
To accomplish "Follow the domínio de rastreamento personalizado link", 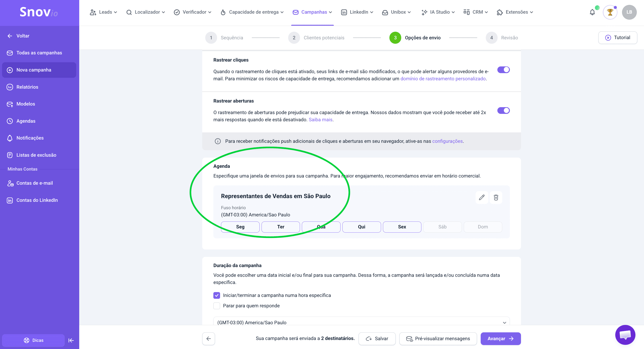I will pos(443,79).
